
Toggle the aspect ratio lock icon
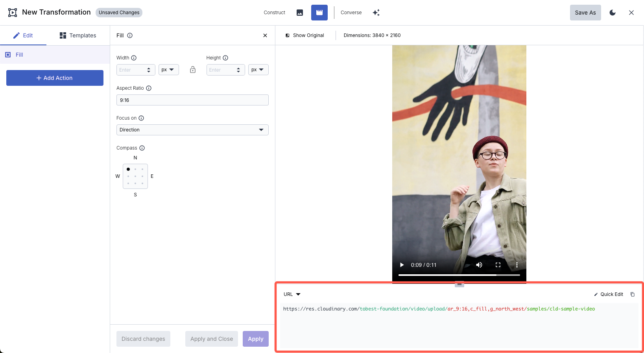tap(193, 70)
